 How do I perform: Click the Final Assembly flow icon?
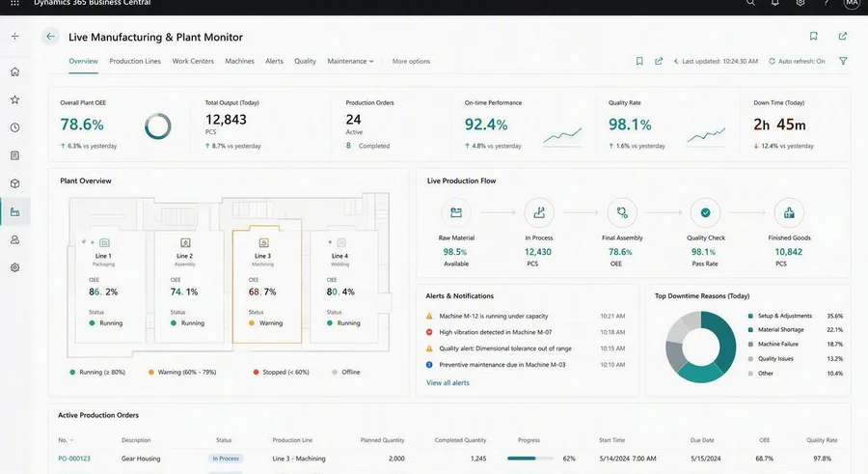click(x=622, y=212)
